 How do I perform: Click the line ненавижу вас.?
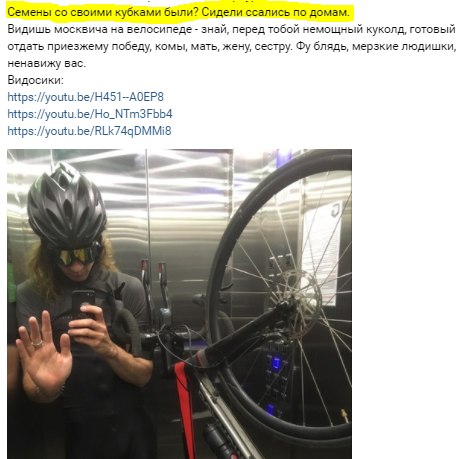tap(47, 63)
